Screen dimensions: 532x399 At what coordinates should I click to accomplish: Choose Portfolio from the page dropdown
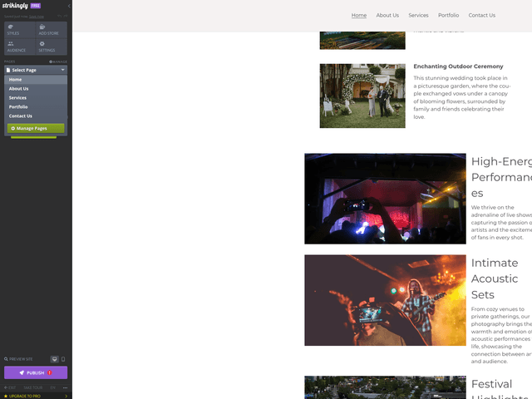tap(18, 107)
